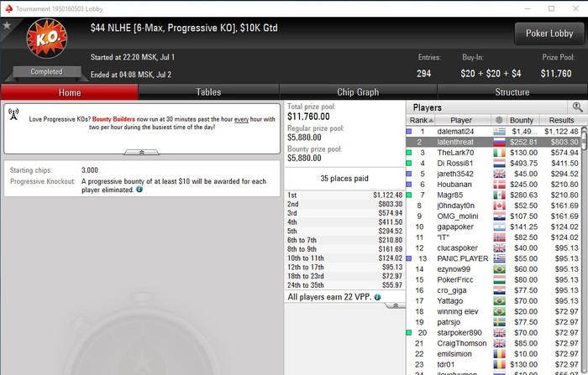Click the green marker beside starpoker890
This screenshot has width=588, height=375.
409,333
